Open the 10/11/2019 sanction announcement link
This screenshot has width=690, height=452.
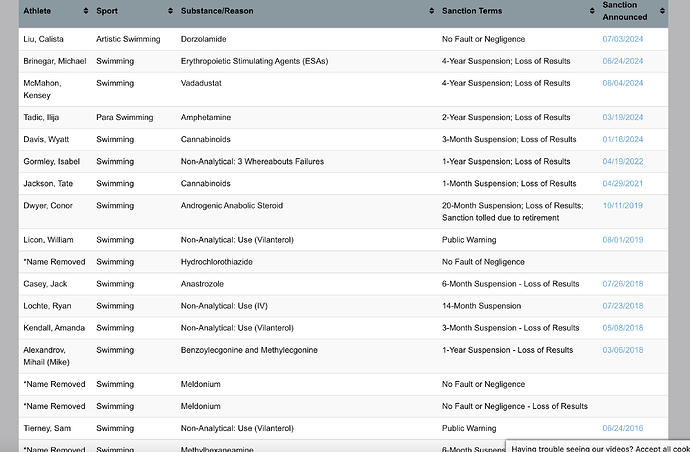623,206
